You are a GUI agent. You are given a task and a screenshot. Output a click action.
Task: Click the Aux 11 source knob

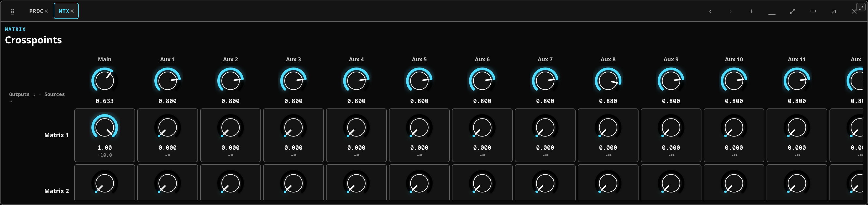pyautogui.click(x=797, y=81)
